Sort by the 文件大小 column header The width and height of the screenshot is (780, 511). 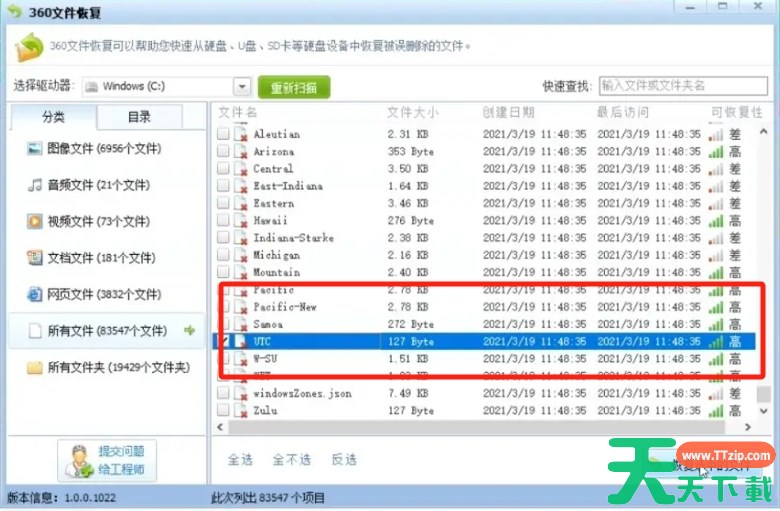[413, 112]
